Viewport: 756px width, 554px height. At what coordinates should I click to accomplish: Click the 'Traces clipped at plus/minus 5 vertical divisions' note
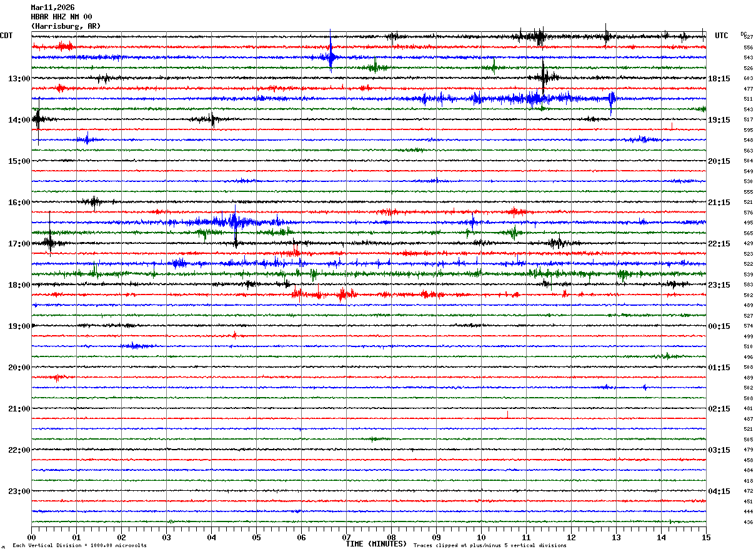(490, 546)
